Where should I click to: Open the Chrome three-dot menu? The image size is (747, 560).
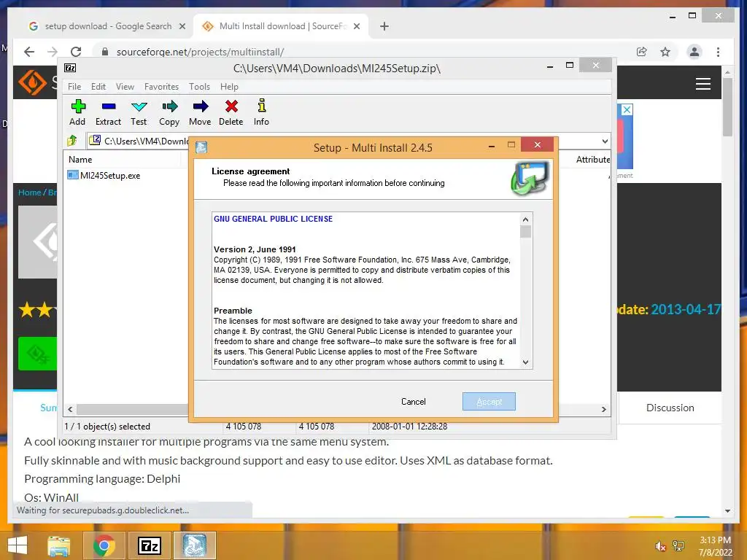pos(718,52)
